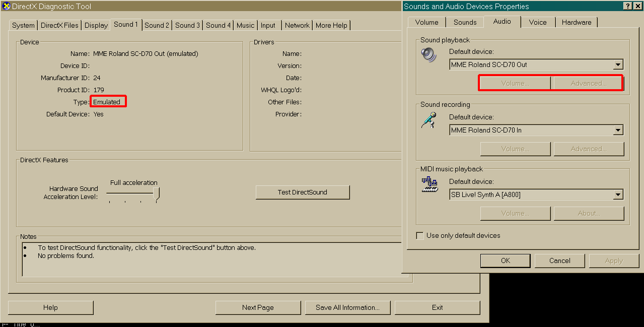Go to Next Page
Image resolution: width=644 pixels, height=327 pixels.
258,307
